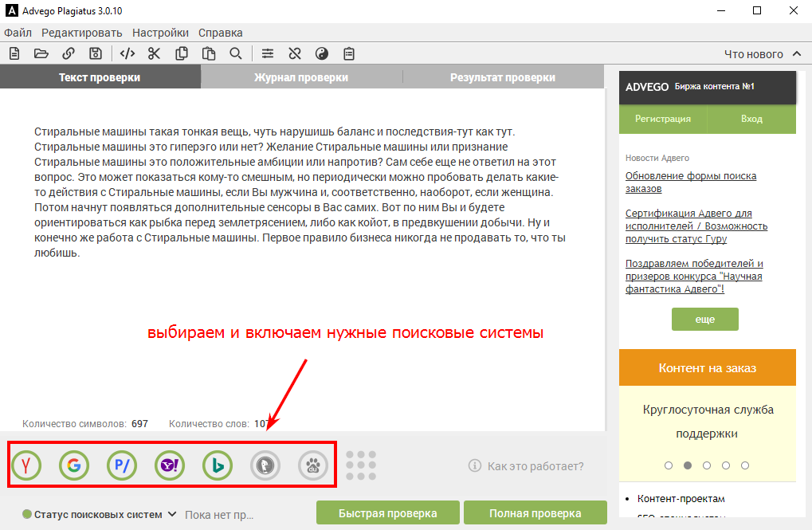Open 'Поздравляем победителей и призеров' news link
Viewport: 812px width, 530px height.
(x=694, y=276)
